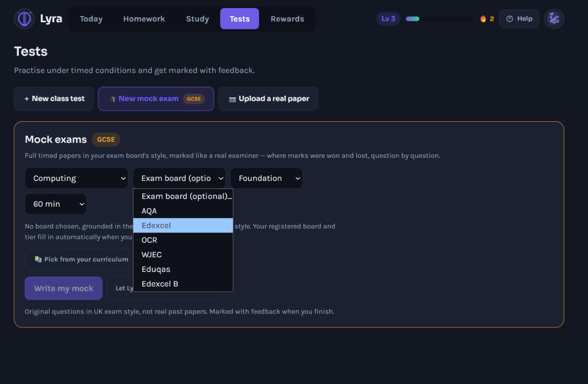This screenshot has height=384, width=588.
Task: Choose OCR in the exam board list
Action: (x=183, y=240)
